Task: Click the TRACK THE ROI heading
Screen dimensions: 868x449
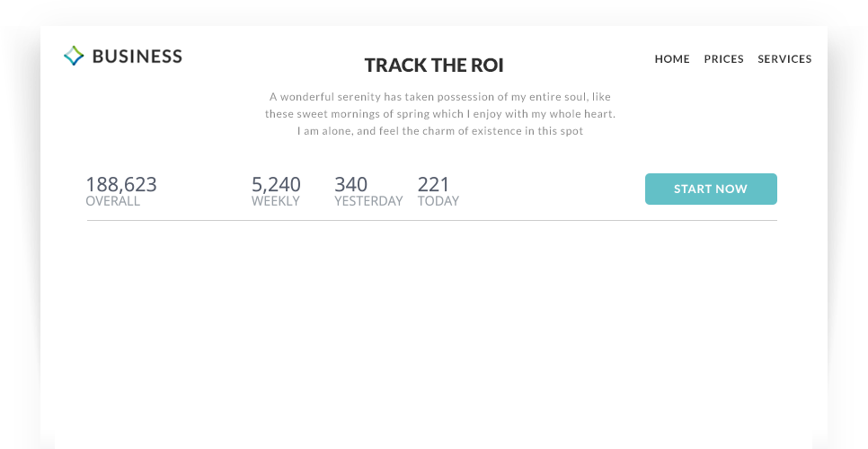Action: (x=434, y=66)
